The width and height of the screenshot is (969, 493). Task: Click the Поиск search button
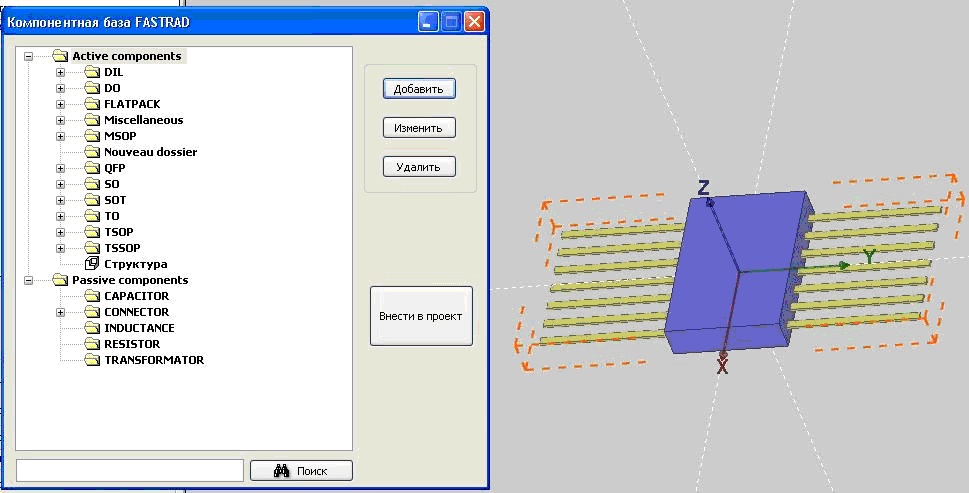301,471
